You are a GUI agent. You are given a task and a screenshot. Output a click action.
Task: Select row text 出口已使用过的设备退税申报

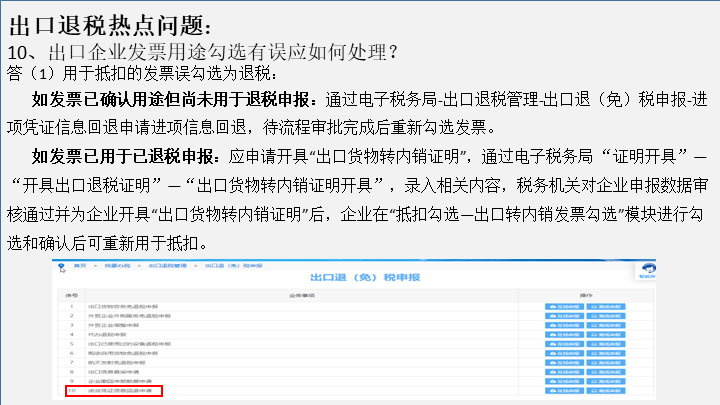pyautogui.click(x=129, y=344)
